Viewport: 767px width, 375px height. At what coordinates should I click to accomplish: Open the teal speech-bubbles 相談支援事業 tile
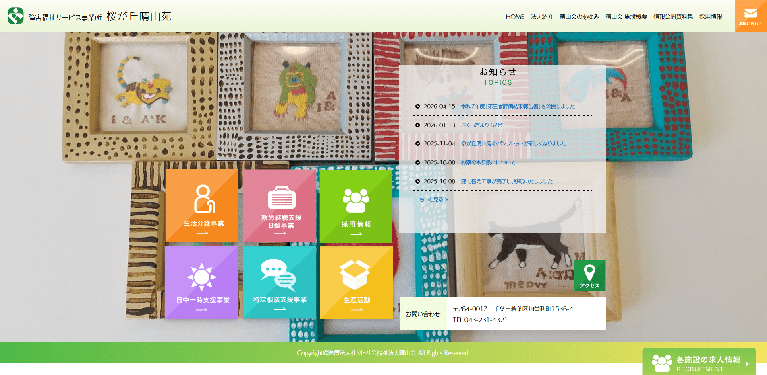(x=279, y=282)
